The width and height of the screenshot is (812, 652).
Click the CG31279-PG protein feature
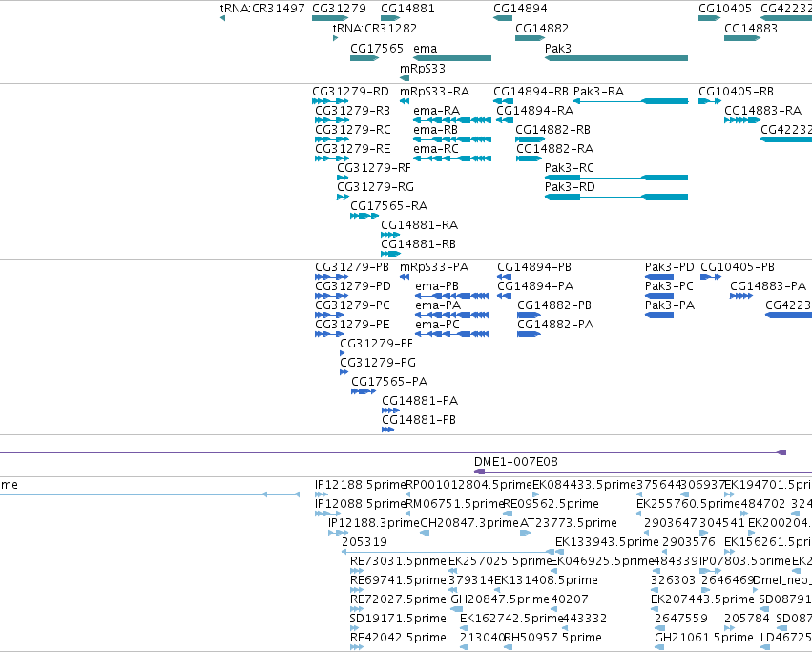pyautogui.click(x=344, y=372)
